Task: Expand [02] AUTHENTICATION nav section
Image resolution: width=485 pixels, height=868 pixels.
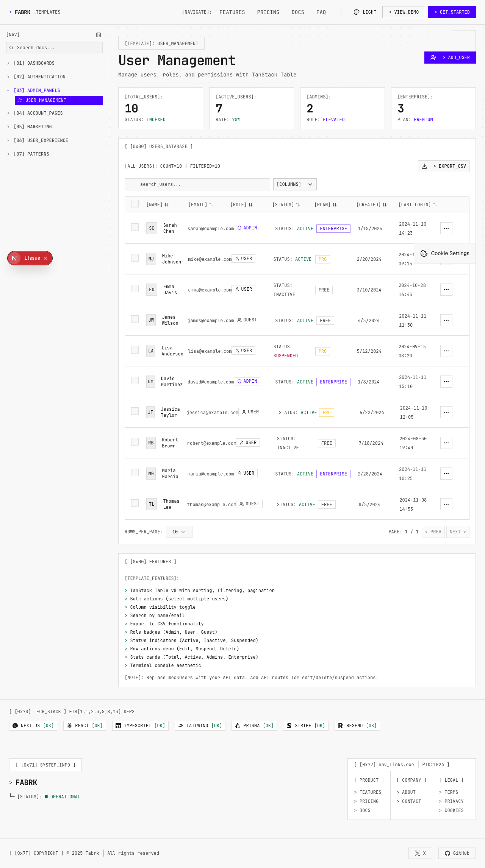Action: coord(55,77)
